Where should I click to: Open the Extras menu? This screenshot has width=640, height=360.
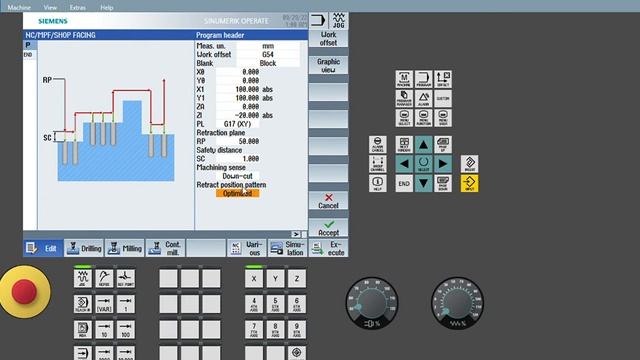tap(78, 7)
